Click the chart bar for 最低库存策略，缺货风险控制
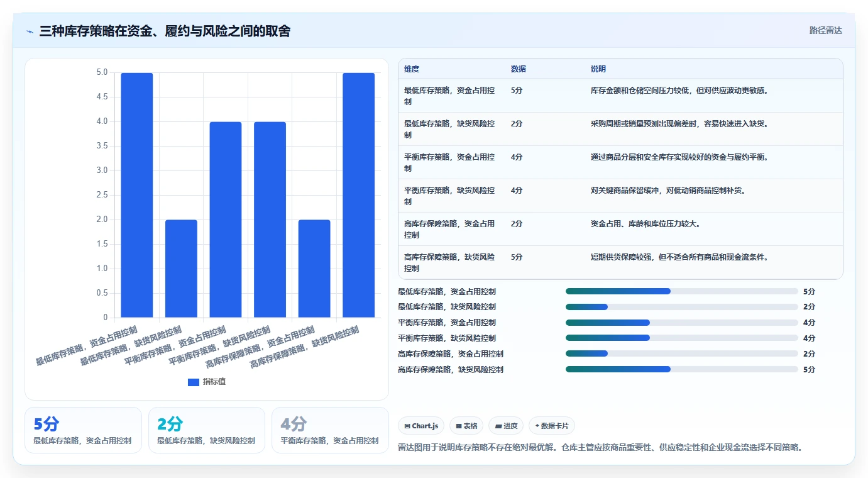The width and height of the screenshot is (868, 478). coord(181,269)
